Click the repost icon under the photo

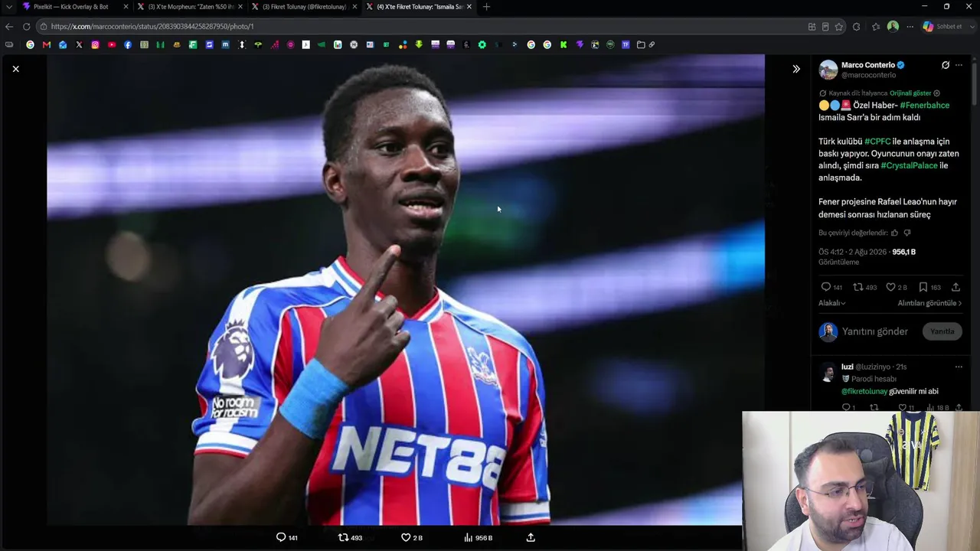click(343, 537)
